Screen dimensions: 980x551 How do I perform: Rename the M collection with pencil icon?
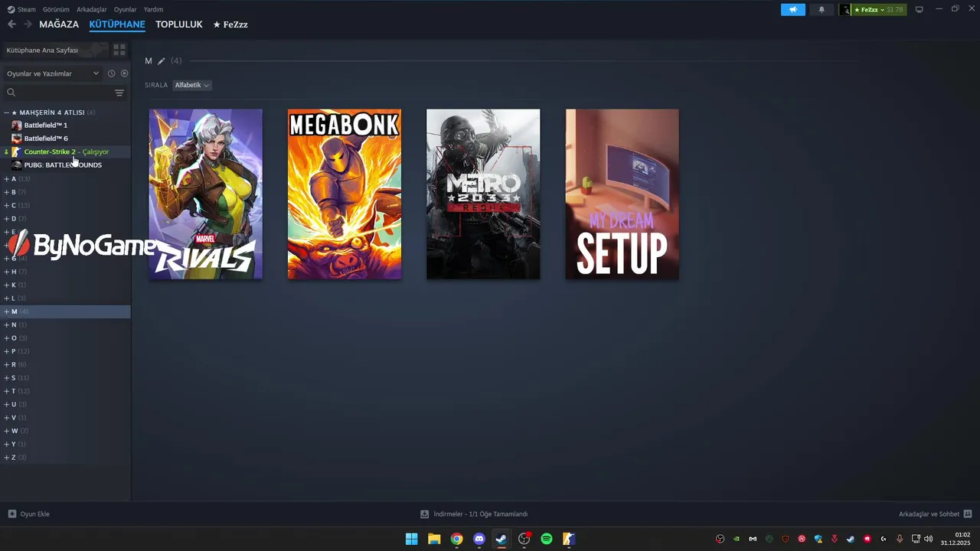point(162,61)
